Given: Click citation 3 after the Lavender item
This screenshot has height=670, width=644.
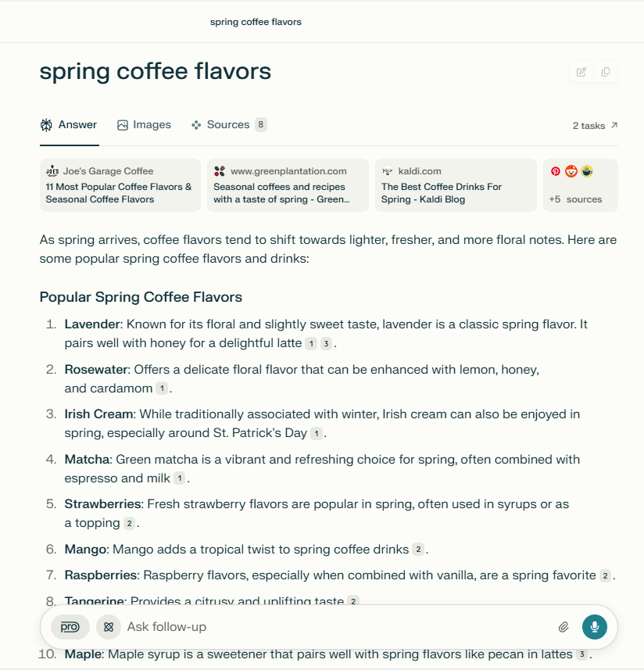Looking at the screenshot, I should 326,343.
